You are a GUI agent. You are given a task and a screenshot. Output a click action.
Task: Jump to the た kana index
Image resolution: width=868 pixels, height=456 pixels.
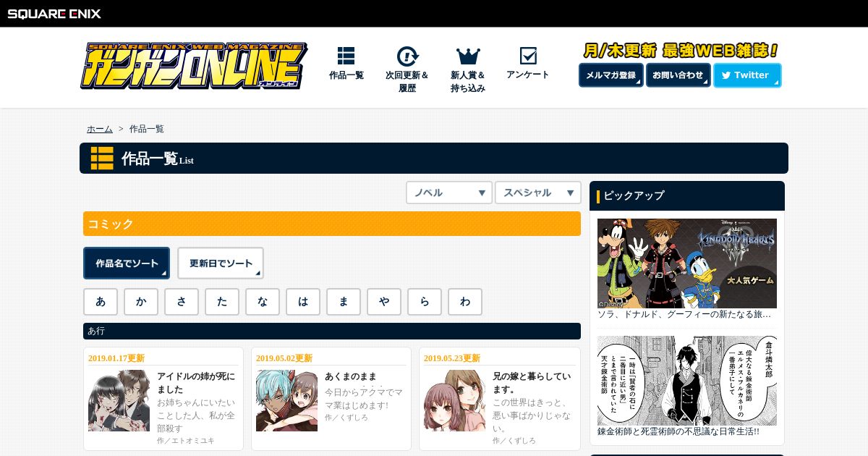coord(222,302)
